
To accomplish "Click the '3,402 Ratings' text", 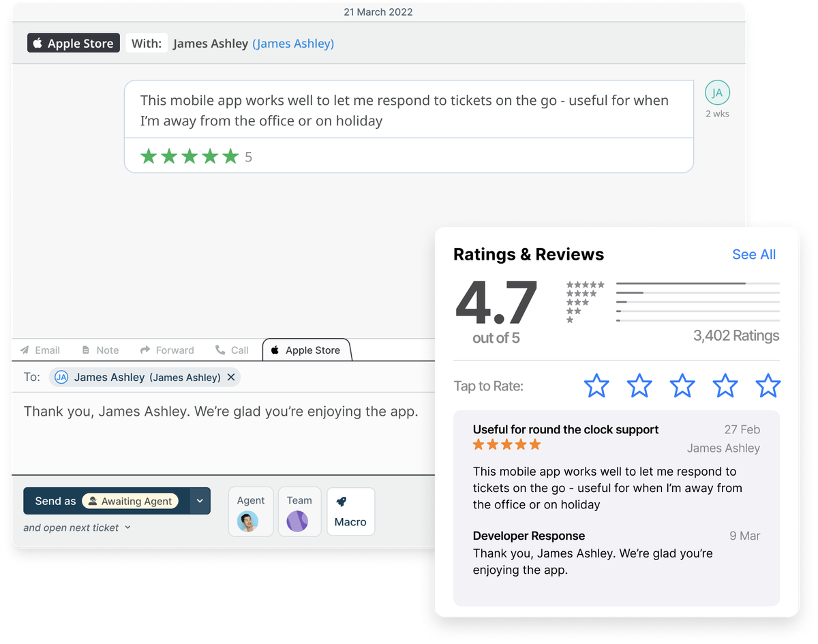I will (x=736, y=335).
